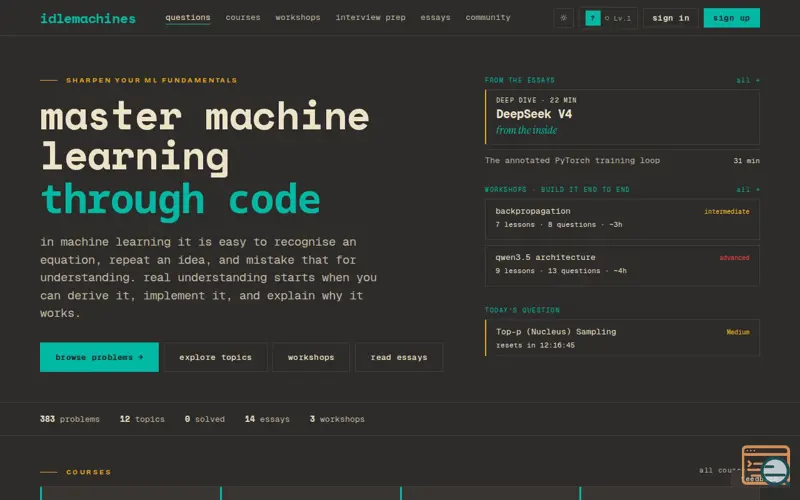This screenshot has width=800, height=500.
Task: Click the workshops button below the hero text
Action: 311,357
